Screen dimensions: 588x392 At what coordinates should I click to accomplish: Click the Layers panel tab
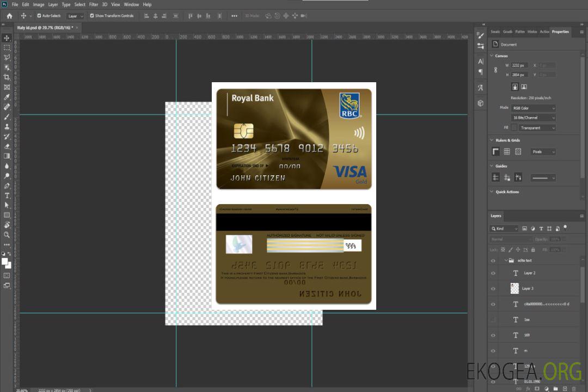[x=496, y=216]
